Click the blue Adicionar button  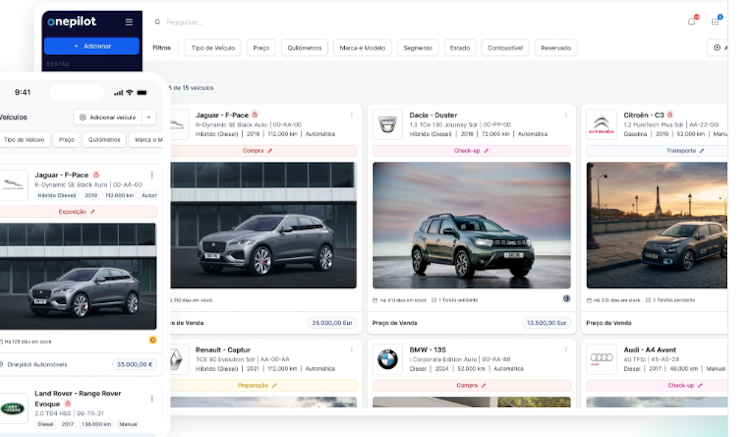(x=92, y=46)
